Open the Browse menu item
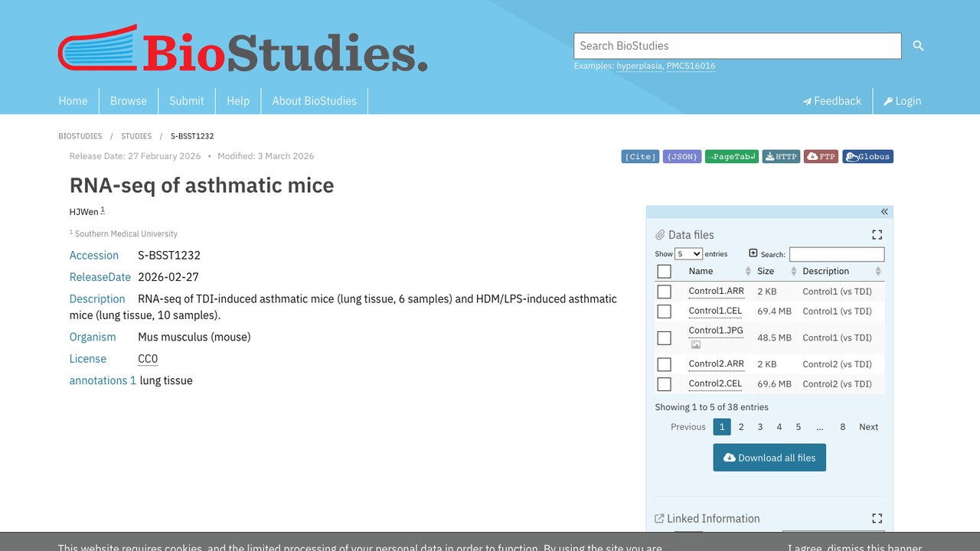 click(x=129, y=101)
